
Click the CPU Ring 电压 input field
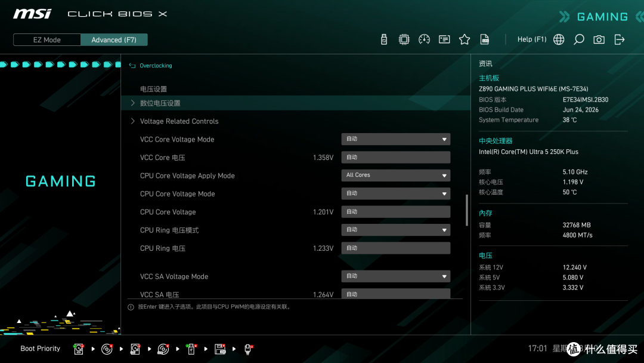(395, 248)
